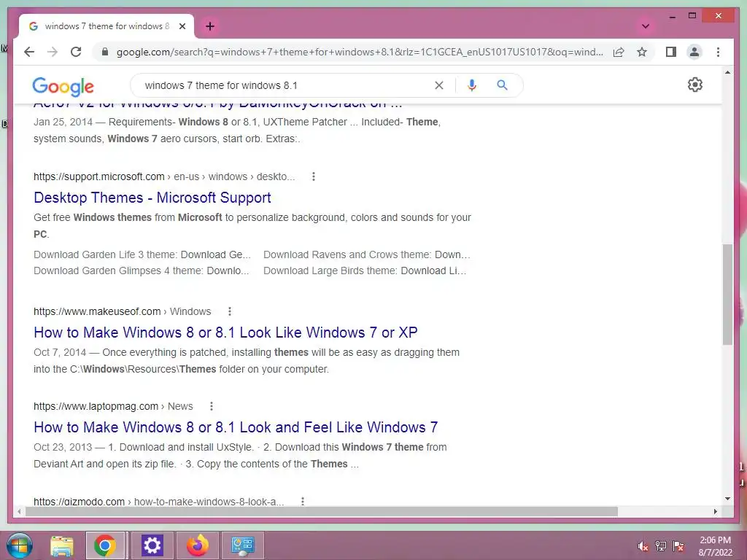The height and width of the screenshot is (560, 747).
Task: Start voice search with the microphone icon
Action: 472,85
